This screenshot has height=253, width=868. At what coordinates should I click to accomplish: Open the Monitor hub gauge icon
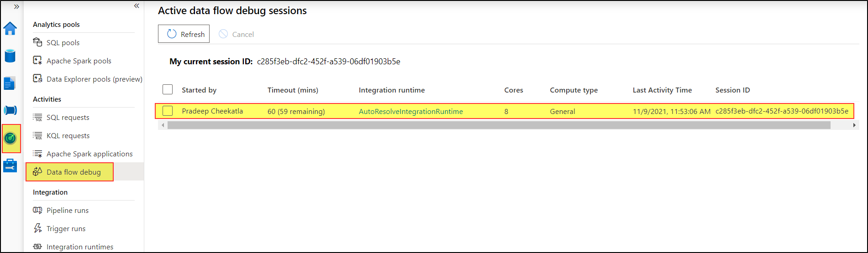pyautogui.click(x=10, y=138)
